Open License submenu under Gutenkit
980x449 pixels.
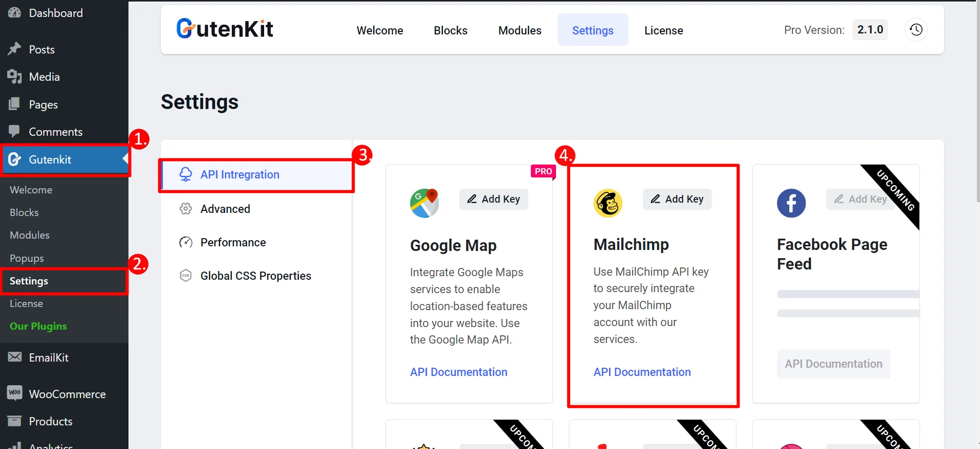[x=26, y=303]
